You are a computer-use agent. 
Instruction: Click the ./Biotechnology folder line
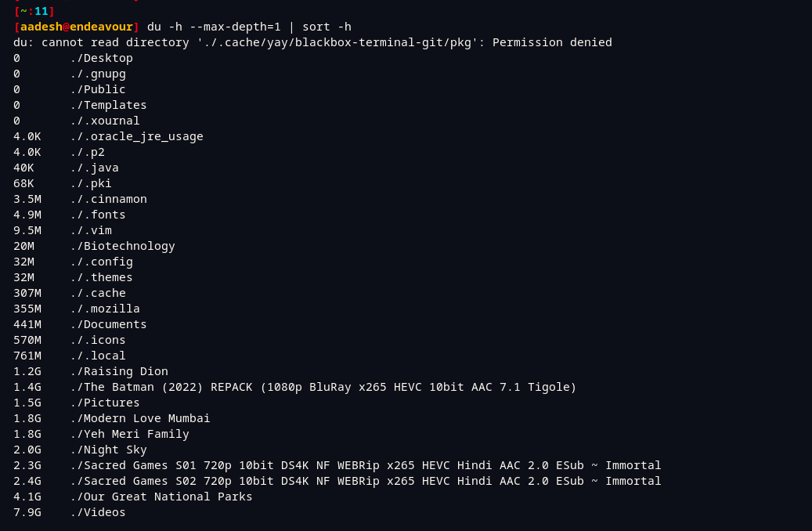pos(94,246)
